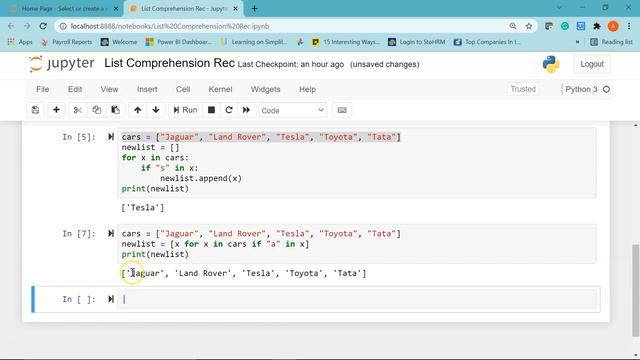Image resolution: width=640 pixels, height=360 pixels.
Task: Open the Extensions puzzle icon
Action: coord(597,26)
